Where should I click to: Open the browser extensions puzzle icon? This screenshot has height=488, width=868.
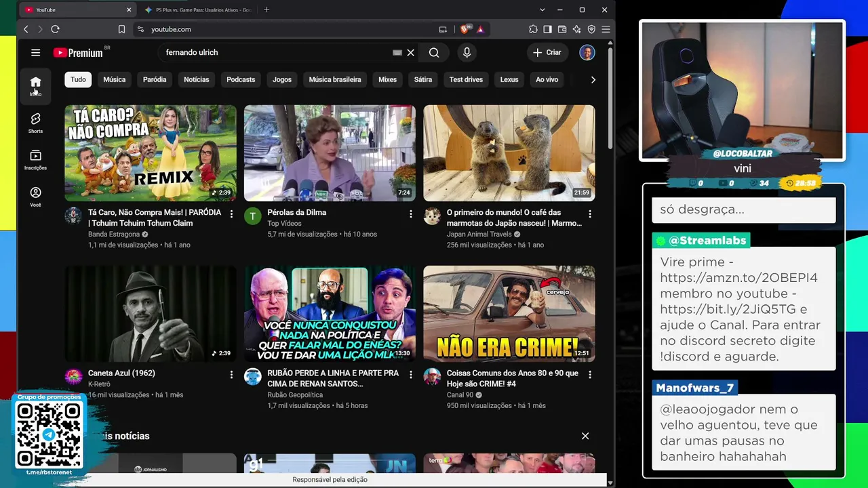[534, 29]
